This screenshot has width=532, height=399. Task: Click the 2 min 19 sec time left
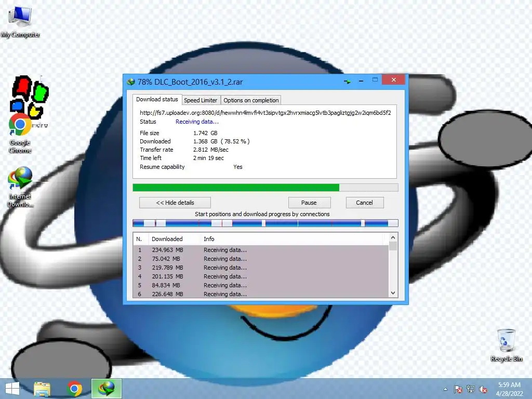tap(208, 158)
